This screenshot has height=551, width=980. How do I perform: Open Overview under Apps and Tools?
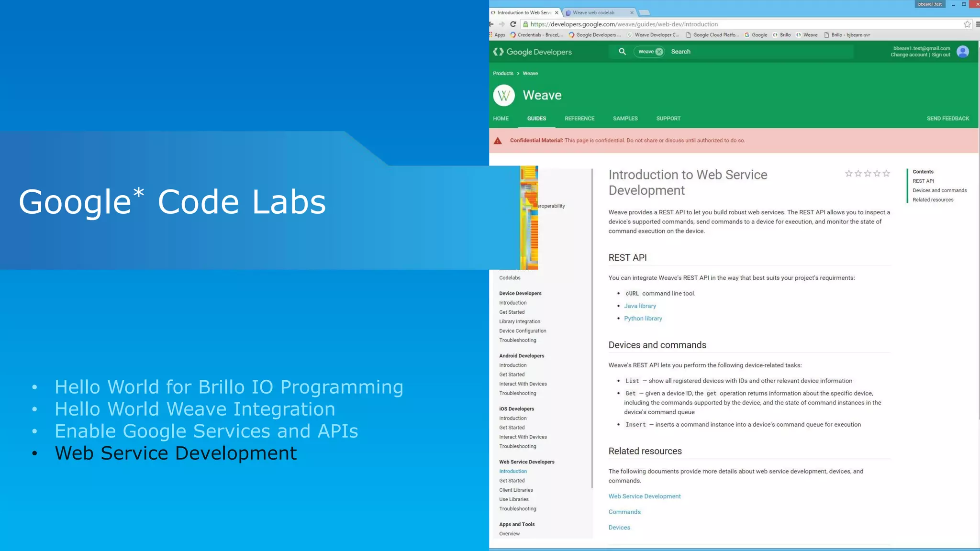509,534
